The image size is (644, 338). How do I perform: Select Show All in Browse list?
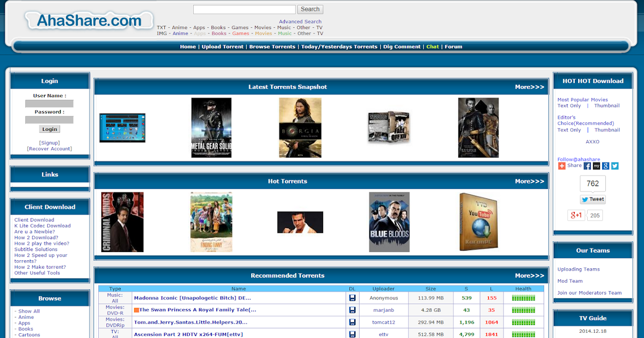click(29, 311)
